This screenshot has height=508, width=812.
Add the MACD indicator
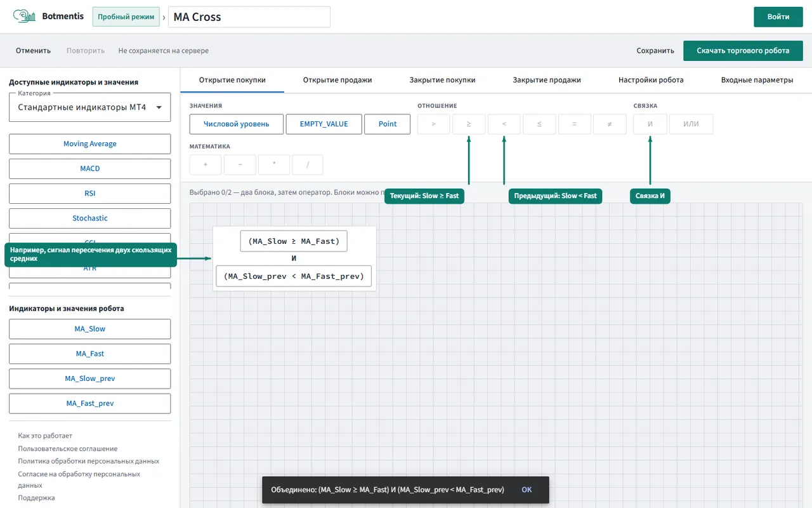90,168
